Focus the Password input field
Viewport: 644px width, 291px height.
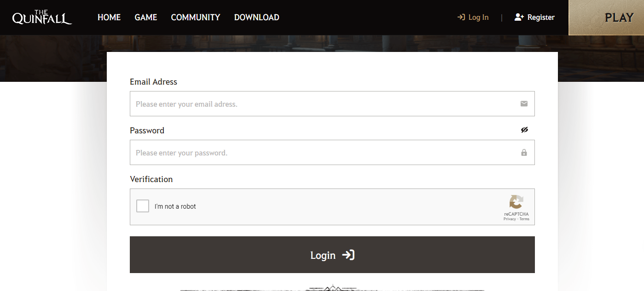322,153
